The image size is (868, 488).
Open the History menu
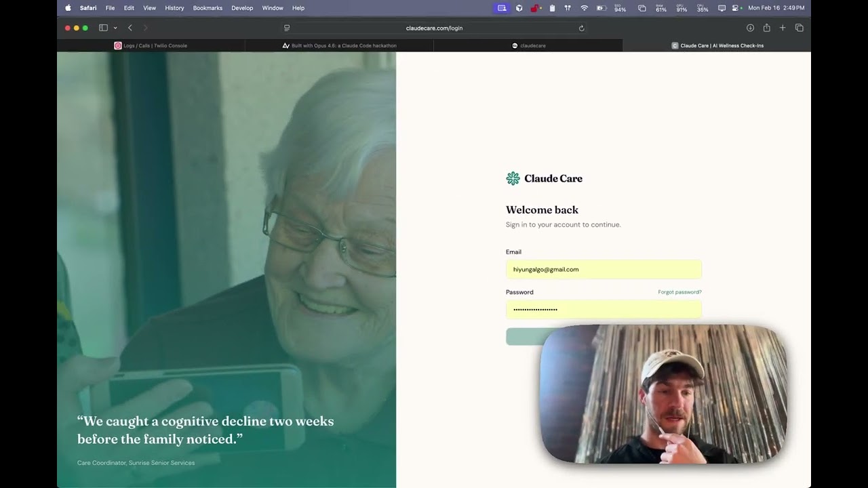click(174, 8)
